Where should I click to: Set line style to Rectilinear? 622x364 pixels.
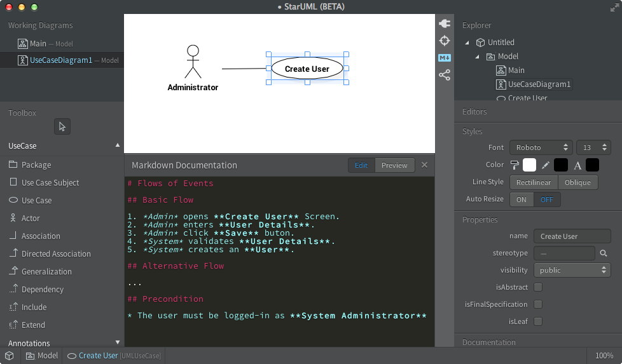tap(534, 182)
